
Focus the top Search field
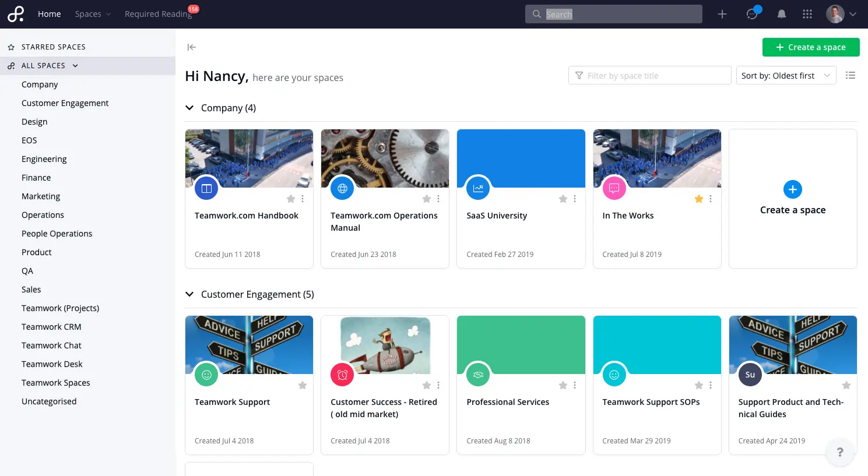[614, 14]
